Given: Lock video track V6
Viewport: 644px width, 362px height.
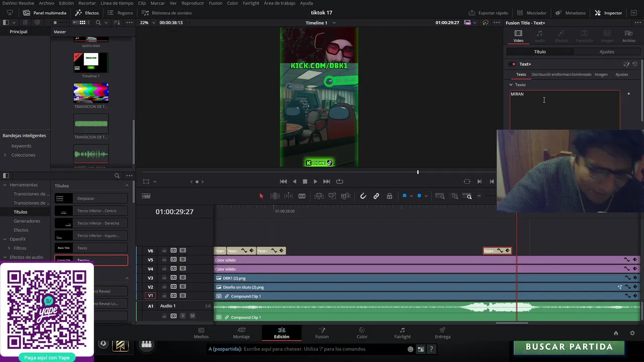Looking at the screenshot, I should (x=164, y=250).
